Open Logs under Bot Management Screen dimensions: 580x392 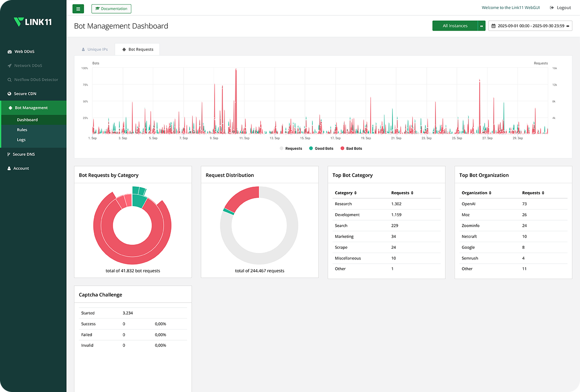pyautogui.click(x=21, y=140)
